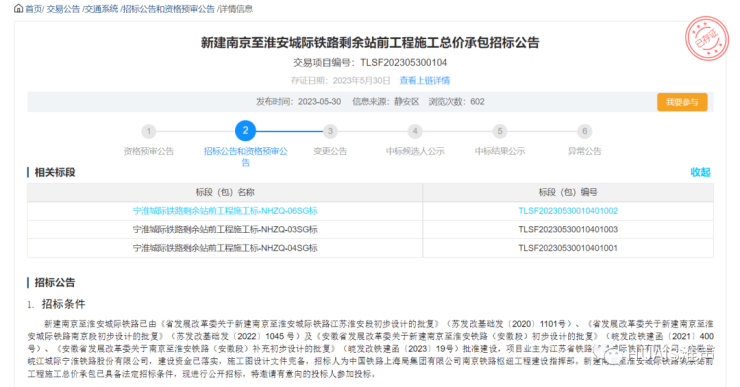Click the 信息来源 静安区 text
Viewport: 740px width, 387px height.
click(386, 102)
